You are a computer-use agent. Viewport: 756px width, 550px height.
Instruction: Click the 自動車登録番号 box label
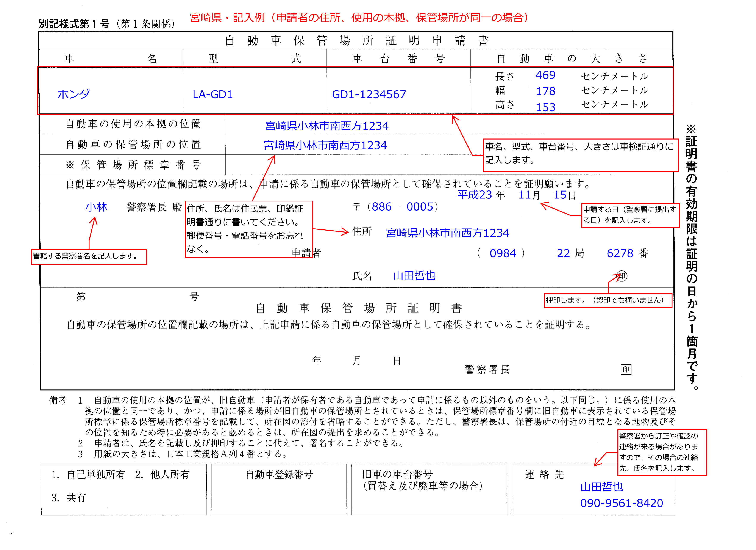pyautogui.click(x=279, y=475)
